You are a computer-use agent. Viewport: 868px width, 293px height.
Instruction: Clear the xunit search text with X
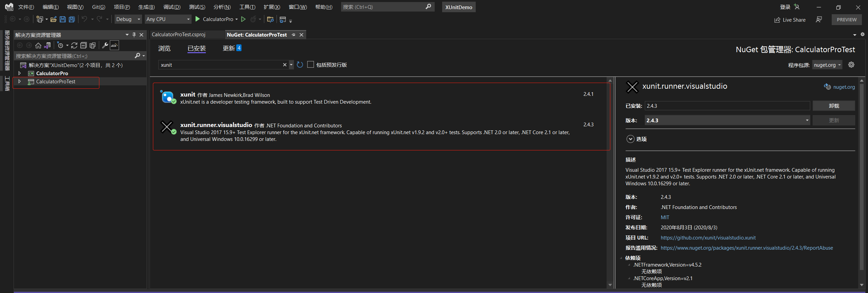[x=285, y=65]
